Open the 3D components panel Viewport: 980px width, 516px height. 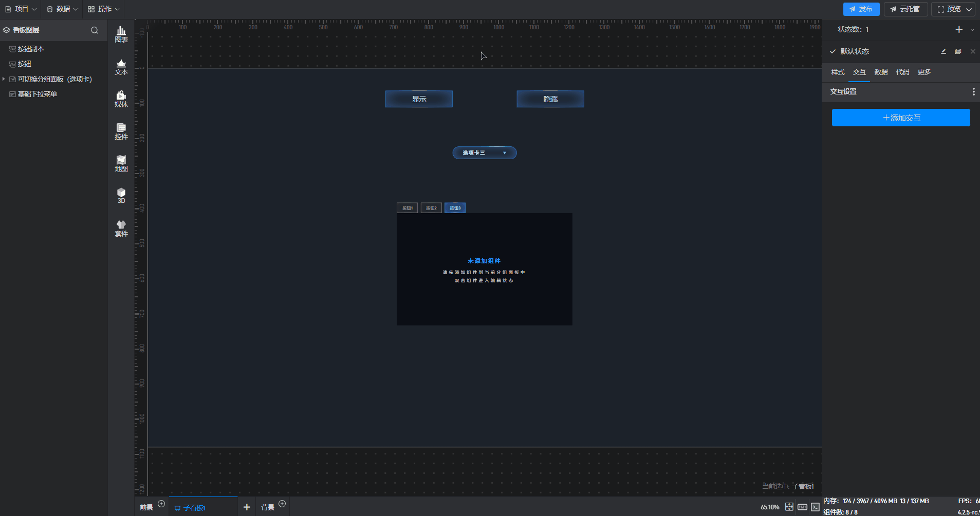(121, 196)
